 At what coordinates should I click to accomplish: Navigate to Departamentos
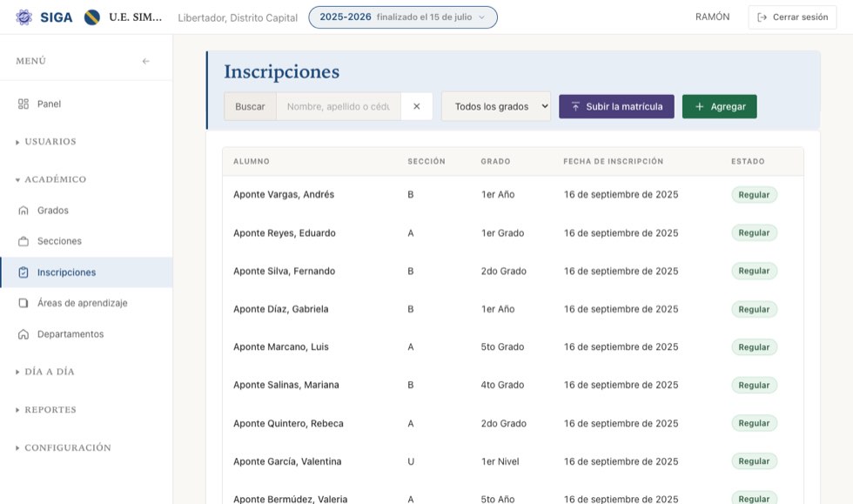(86, 334)
